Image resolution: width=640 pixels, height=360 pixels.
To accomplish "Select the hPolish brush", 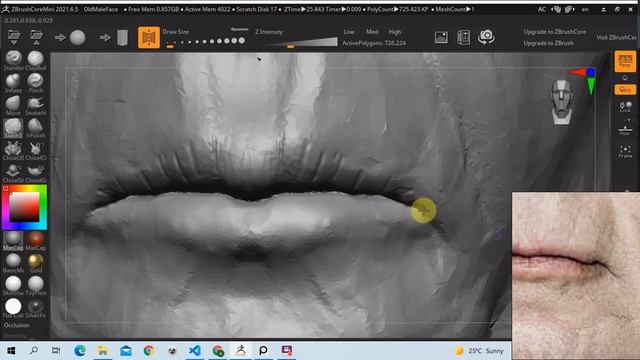I will pos(36,128).
